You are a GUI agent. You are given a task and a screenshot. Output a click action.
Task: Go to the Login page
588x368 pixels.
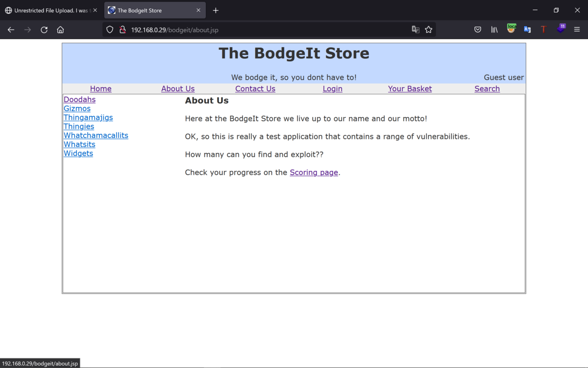[333, 89]
